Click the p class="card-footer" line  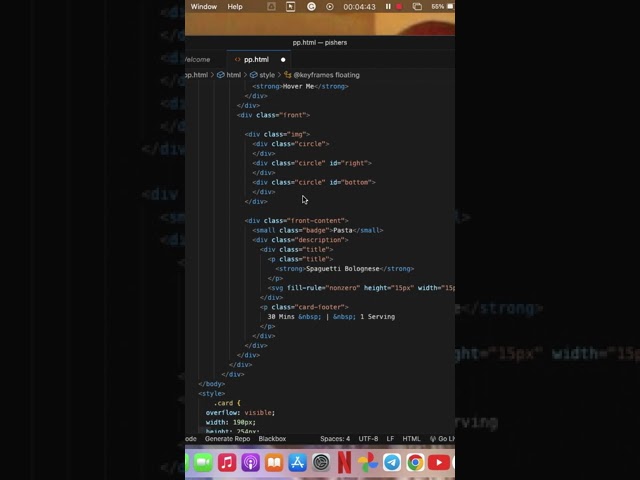pyautogui.click(x=304, y=307)
